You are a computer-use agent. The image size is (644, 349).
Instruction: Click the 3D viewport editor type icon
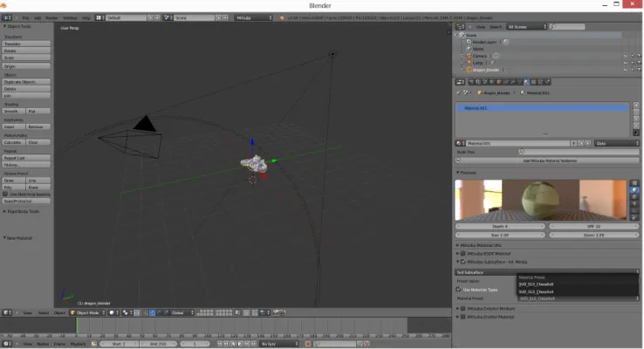tap(7, 313)
